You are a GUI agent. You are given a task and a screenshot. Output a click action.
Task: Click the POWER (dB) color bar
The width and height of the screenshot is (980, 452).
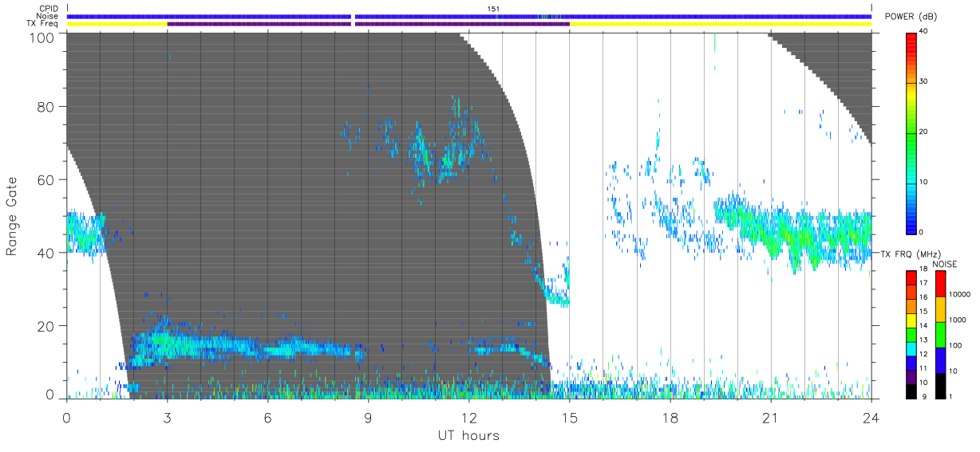tap(911, 132)
